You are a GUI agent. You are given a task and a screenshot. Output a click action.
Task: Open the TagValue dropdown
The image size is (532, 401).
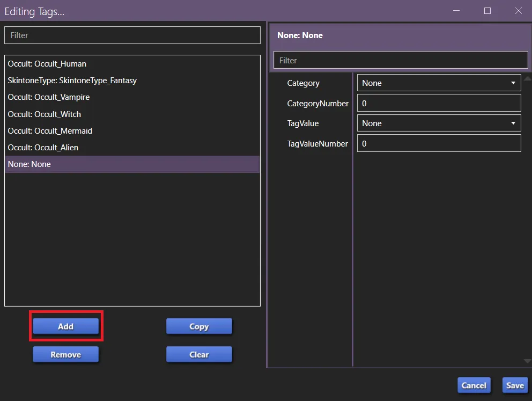[439, 123]
